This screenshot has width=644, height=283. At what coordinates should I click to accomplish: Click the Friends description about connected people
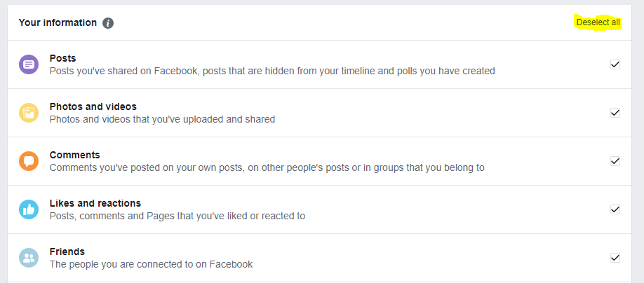tap(151, 265)
